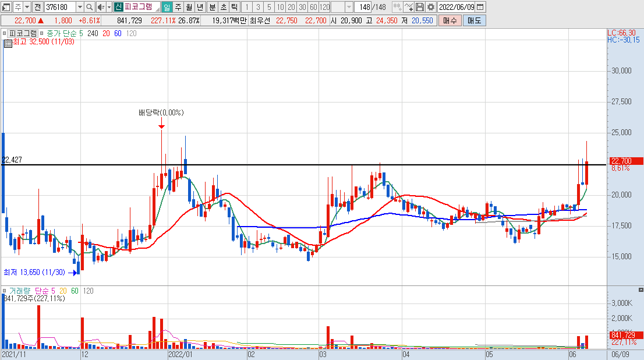Click the LC:66.30 indicator text
This screenshot has height=360, width=644.
pyautogui.click(x=621, y=33)
